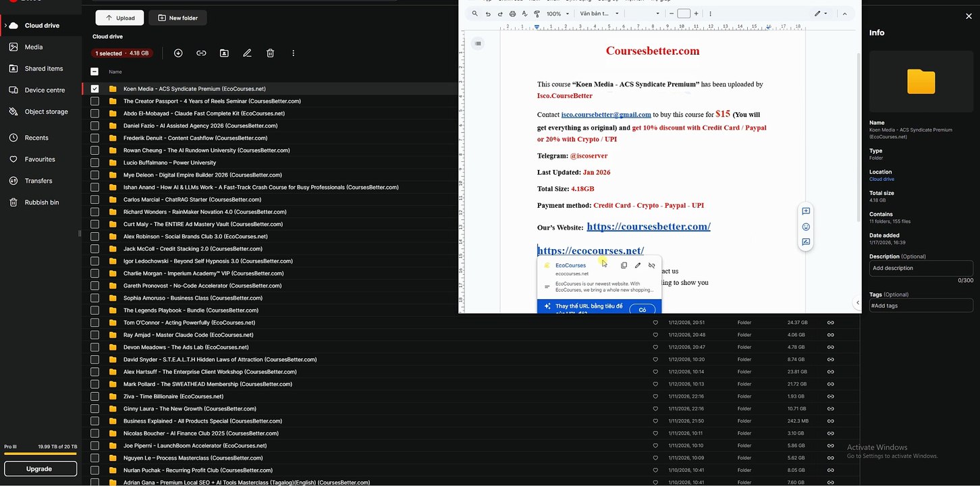
Task: Click the emoji reaction icon beside the document
Action: tap(806, 227)
